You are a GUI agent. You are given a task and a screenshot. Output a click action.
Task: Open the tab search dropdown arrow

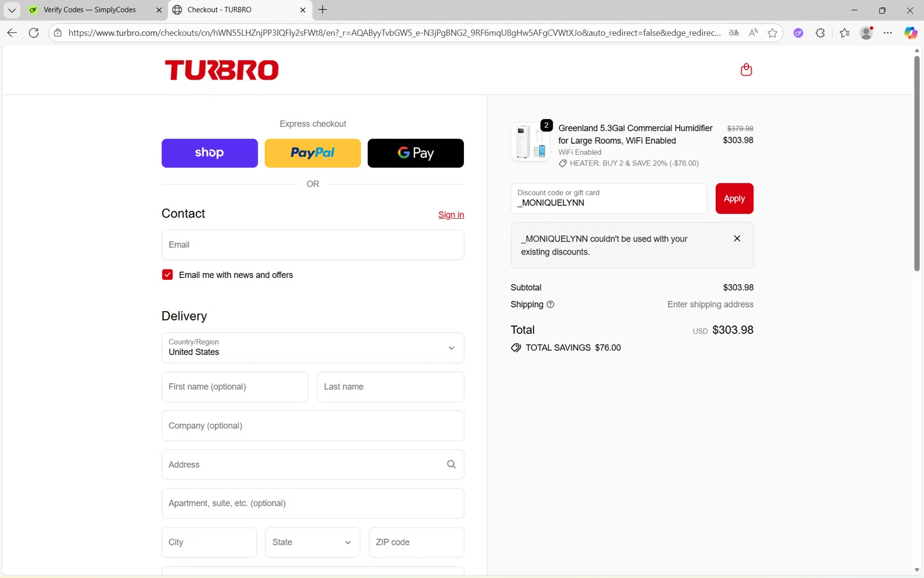point(12,10)
